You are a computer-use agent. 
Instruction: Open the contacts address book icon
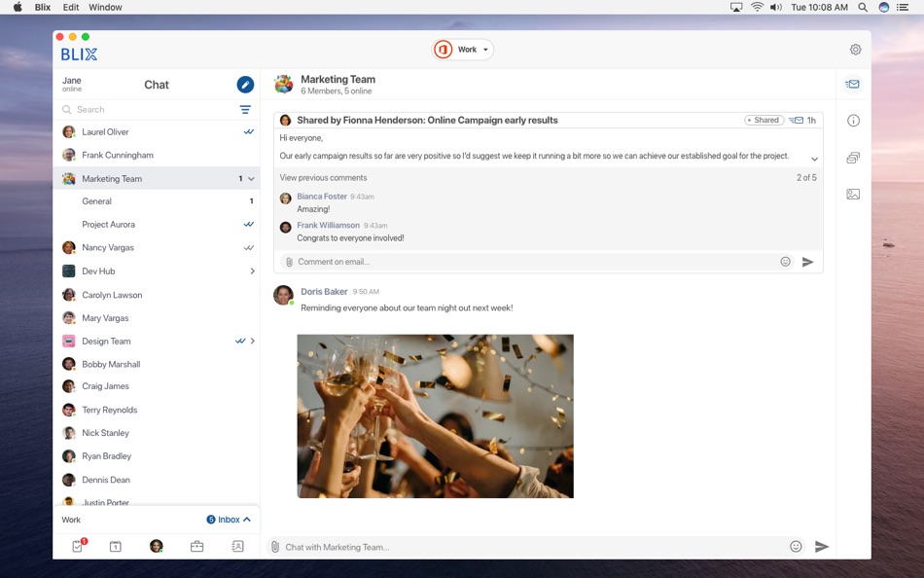pyautogui.click(x=236, y=546)
